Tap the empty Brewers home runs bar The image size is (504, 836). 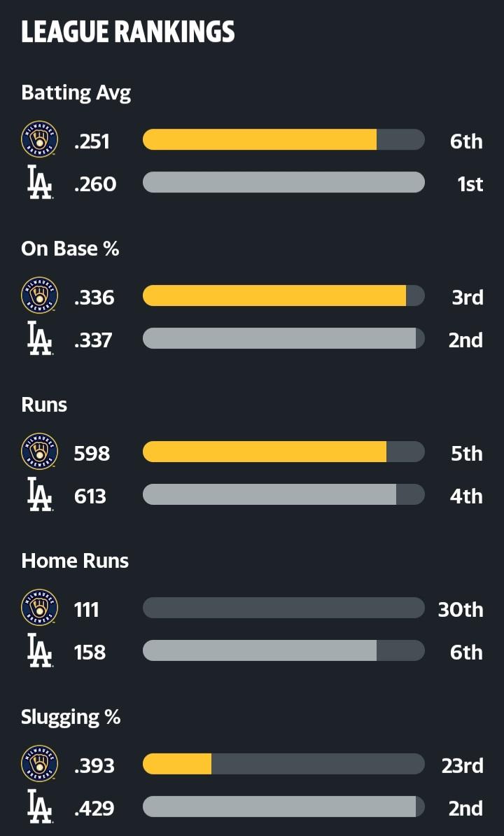284,608
